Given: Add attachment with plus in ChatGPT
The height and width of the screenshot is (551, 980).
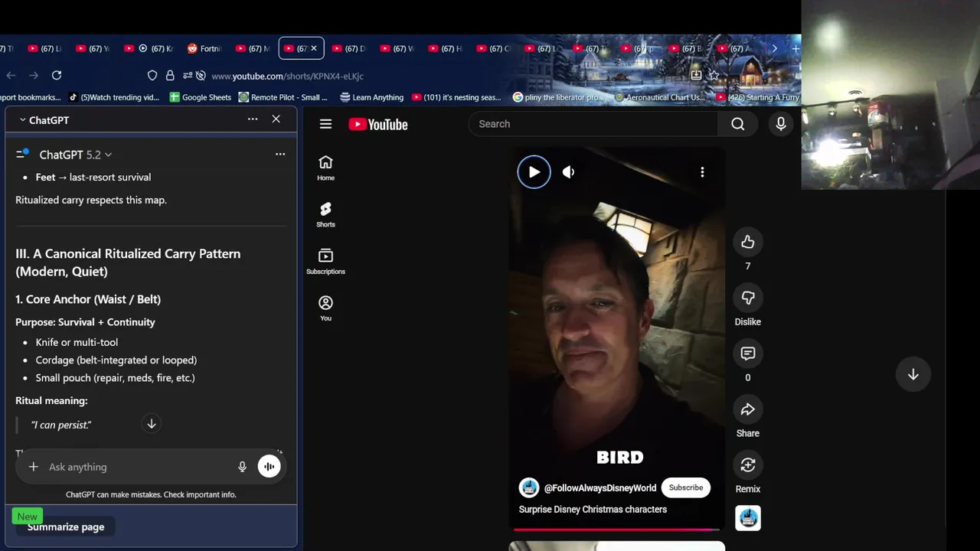Looking at the screenshot, I should [33, 467].
